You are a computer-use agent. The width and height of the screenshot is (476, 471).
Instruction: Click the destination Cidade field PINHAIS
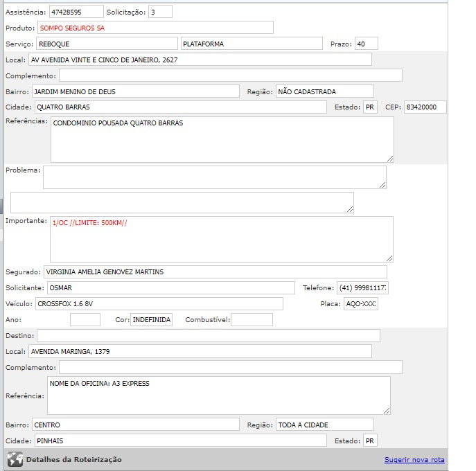tap(181, 441)
